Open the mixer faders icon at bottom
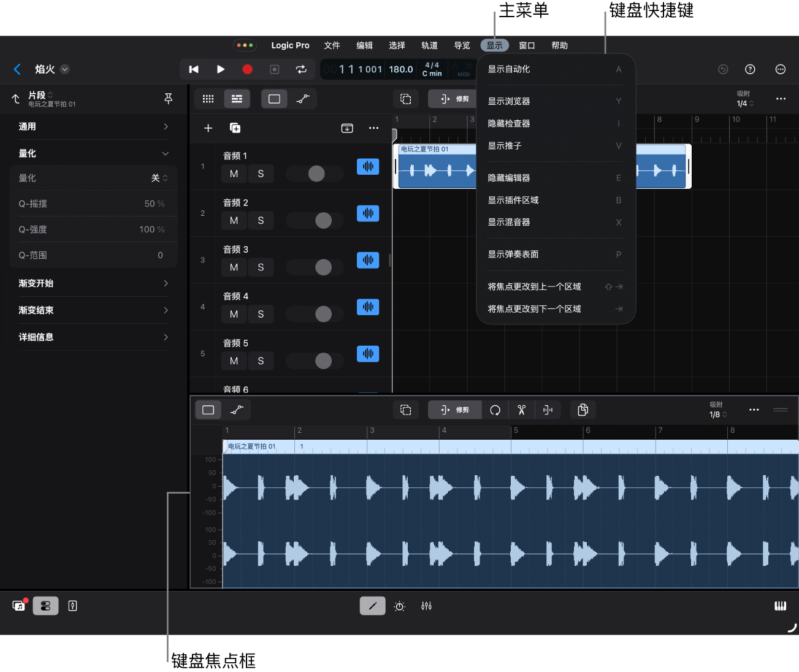This screenshot has width=799, height=672. [426, 606]
